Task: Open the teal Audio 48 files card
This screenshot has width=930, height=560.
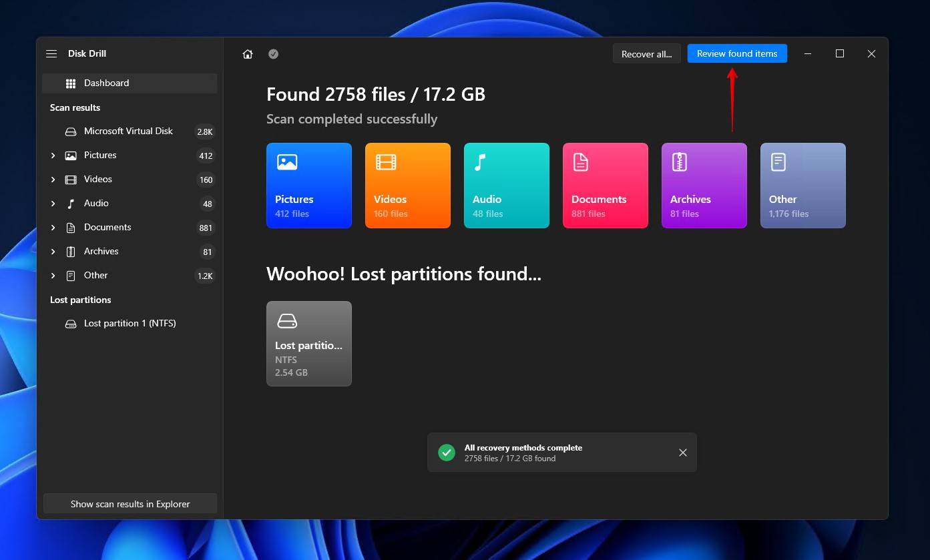Action: pyautogui.click(x=507, y=186)
